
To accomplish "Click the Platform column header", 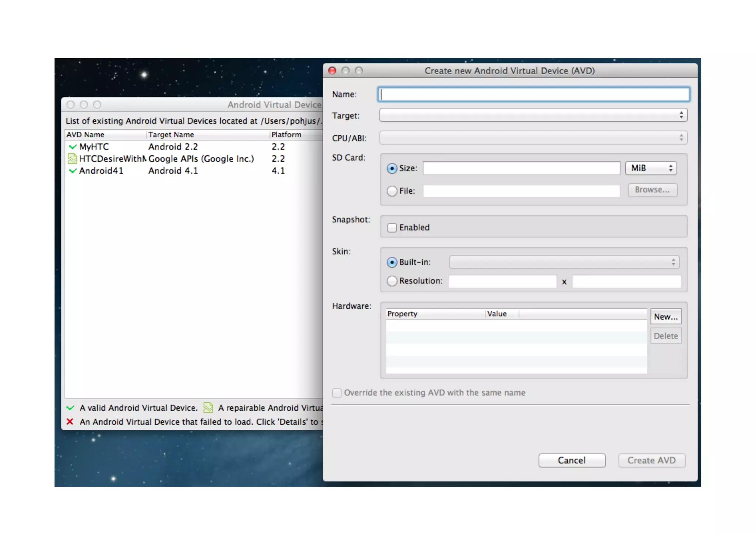I will click(286, 135).
